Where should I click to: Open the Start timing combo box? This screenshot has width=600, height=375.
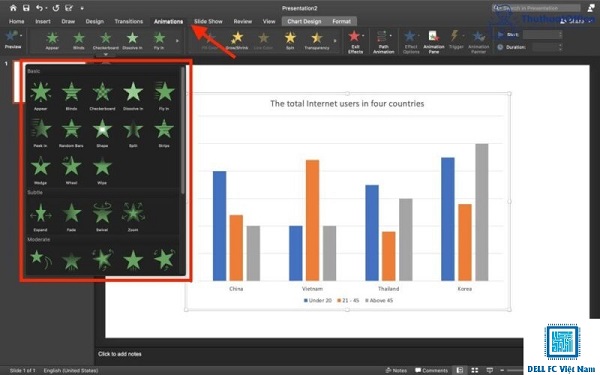(543, 34)
